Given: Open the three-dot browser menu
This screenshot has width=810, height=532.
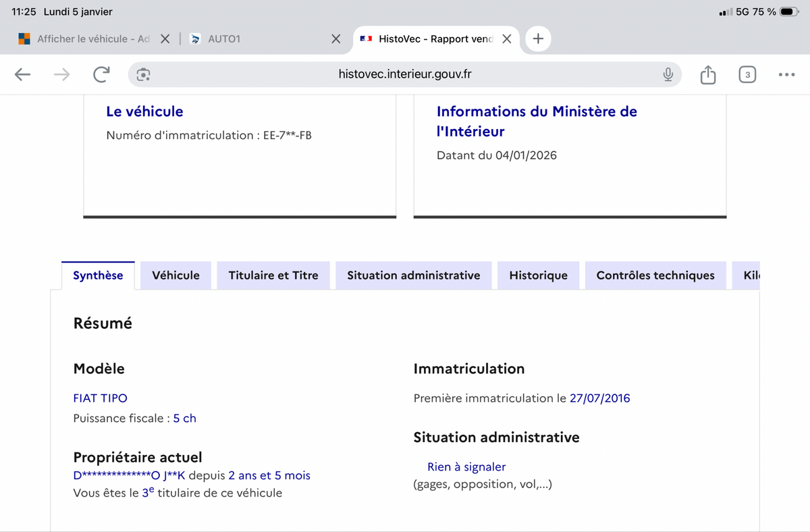Looking at the screenshot, I should coord(786,75).
